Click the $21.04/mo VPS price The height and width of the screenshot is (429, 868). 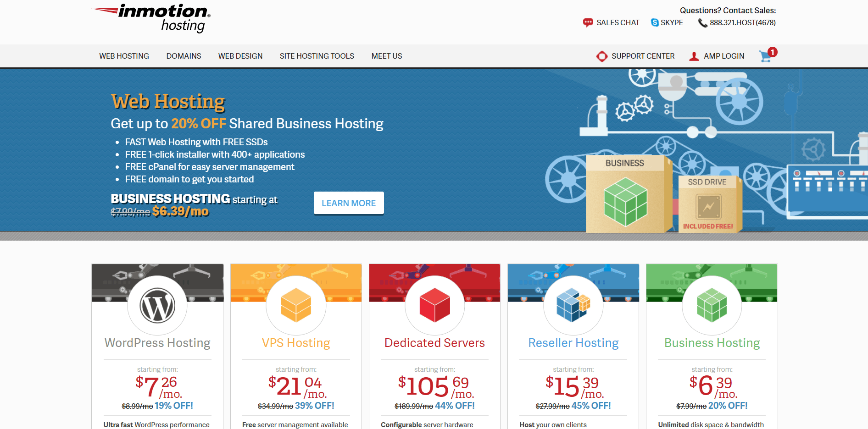pyautogui.click(x=297, y=386)
